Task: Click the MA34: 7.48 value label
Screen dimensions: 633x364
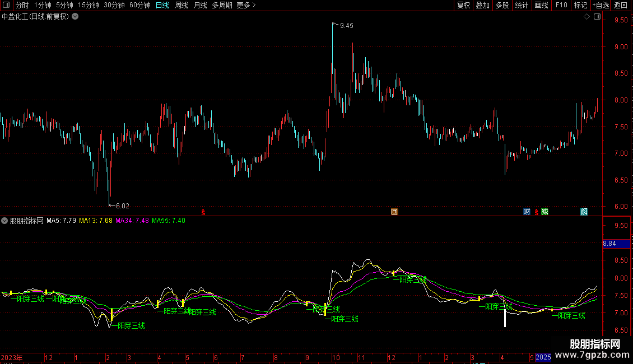Action: coord(132,221)
